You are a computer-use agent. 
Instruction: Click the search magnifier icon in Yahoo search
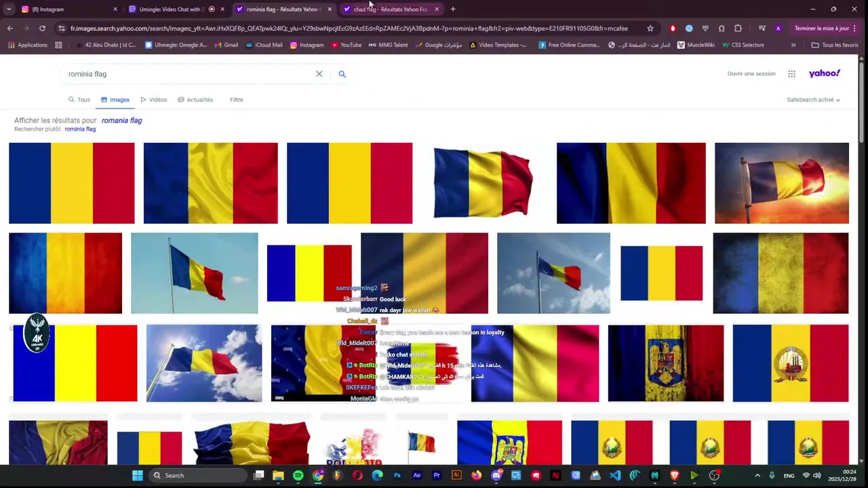click(342, 74)
